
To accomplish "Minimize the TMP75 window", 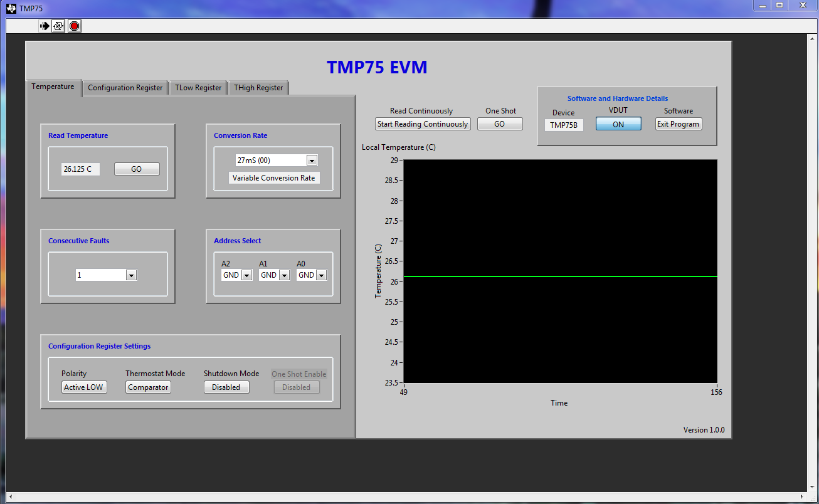I will (763, 5).
